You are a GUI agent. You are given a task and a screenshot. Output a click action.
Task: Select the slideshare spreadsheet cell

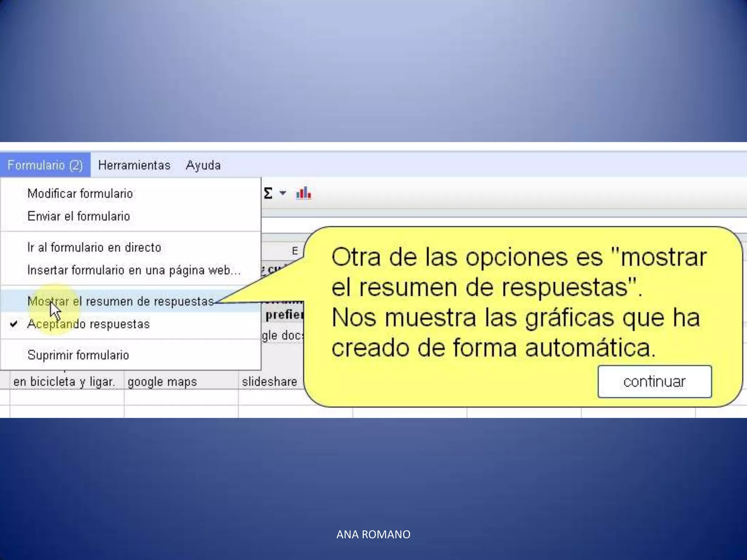pos(270,382)
